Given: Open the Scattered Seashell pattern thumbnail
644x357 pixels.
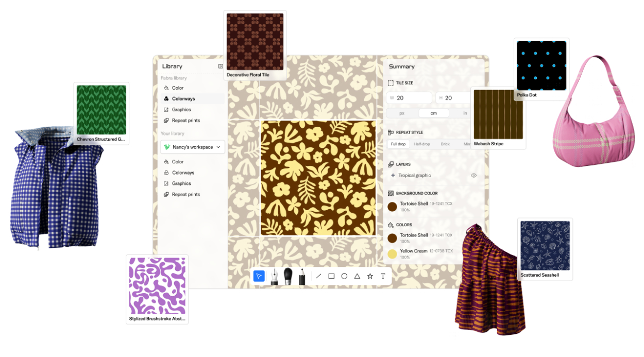Looking at the screenshot, I should point(545,246).
